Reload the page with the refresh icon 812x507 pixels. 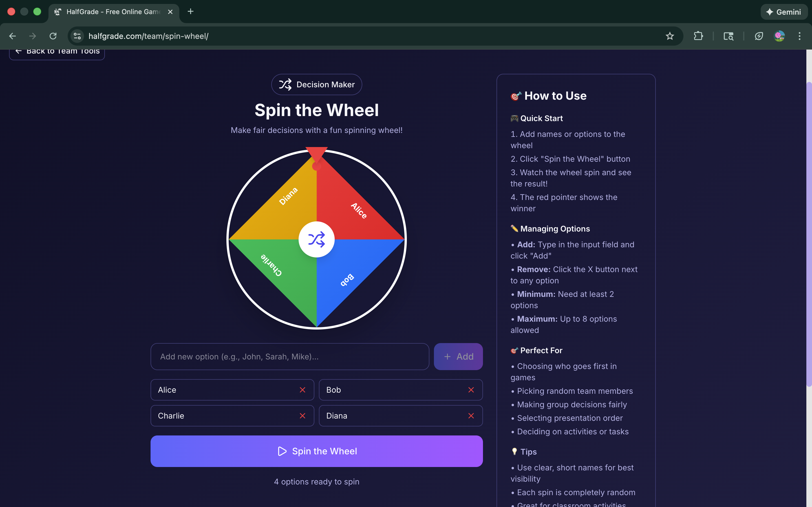(x=53, y=36)
